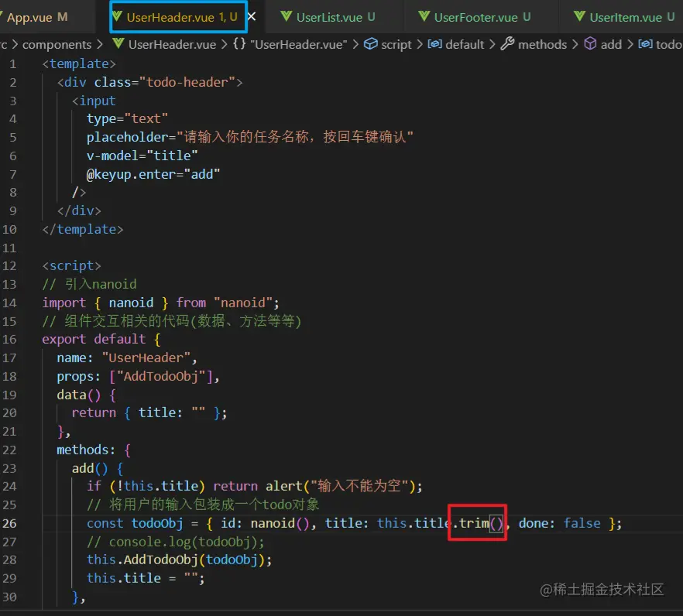Click the Vue icon on UserFooter.vue tab

(424, 17)
